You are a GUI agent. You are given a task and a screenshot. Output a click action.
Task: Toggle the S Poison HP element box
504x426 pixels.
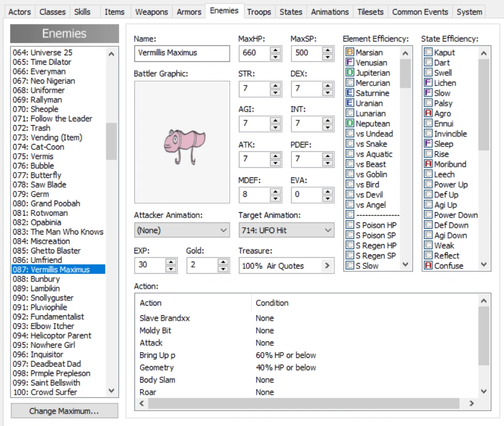350,225
